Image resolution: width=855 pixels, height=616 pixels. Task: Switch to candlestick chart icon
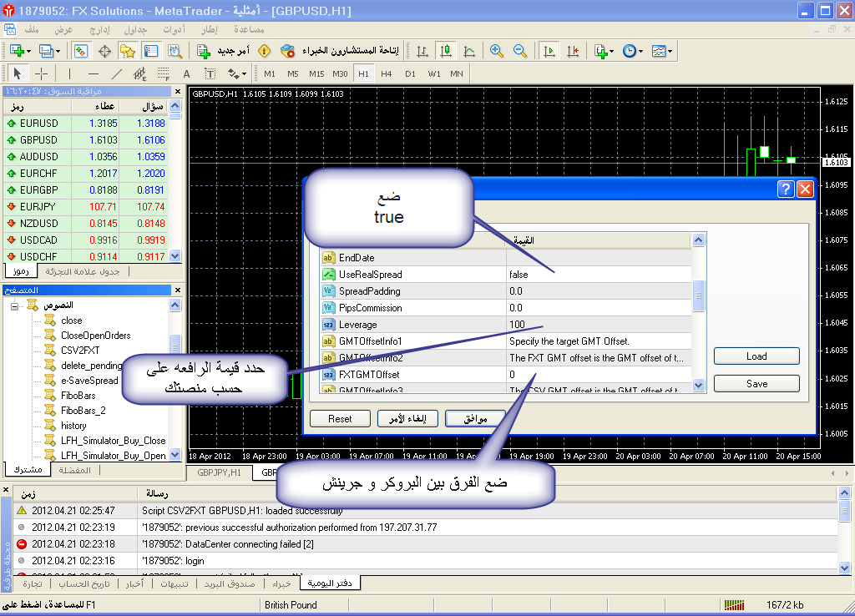(446, 51)
